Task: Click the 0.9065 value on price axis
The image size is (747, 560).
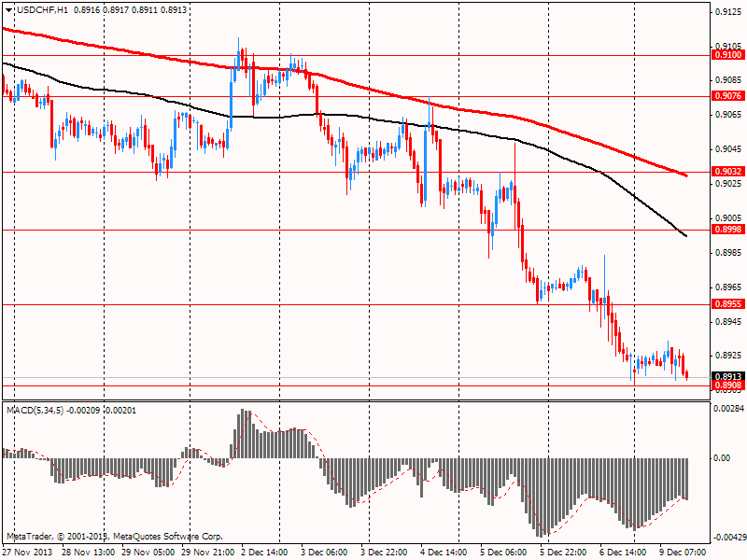Action: (x=728, y=115)
